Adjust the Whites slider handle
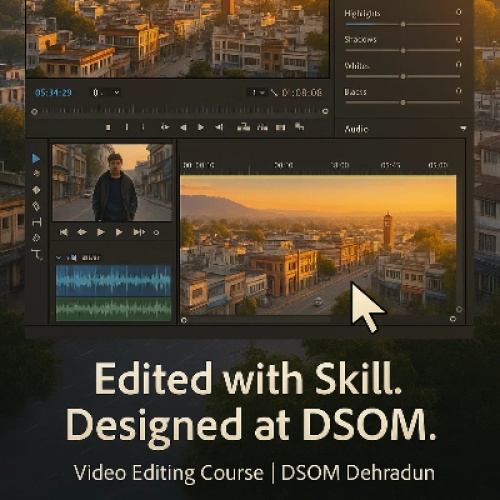The height and width of the screenshot is (500, 500). coord(403,77)
